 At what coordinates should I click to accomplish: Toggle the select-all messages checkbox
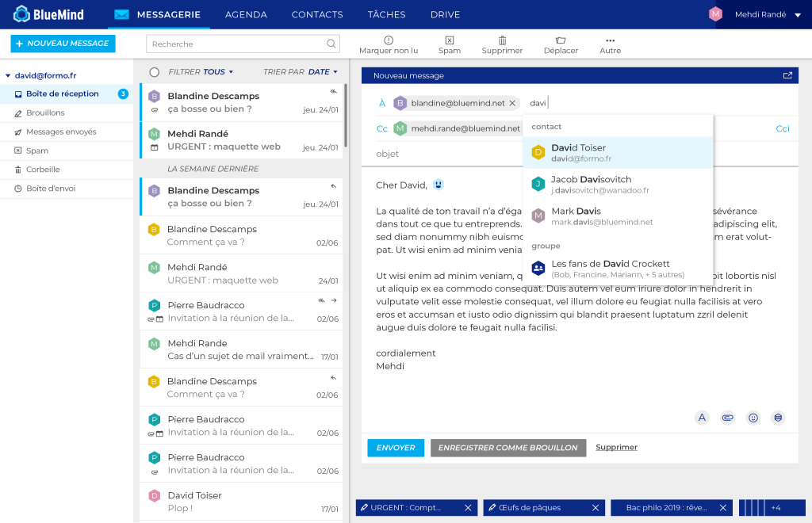click(x=155, y=72)
